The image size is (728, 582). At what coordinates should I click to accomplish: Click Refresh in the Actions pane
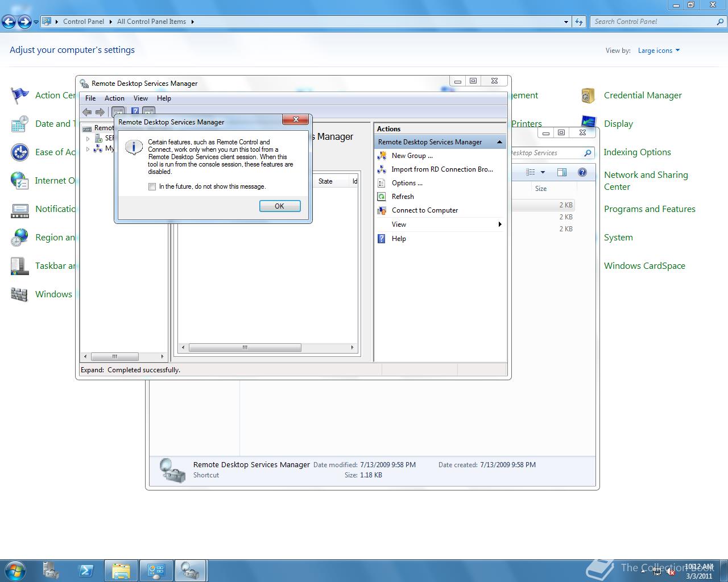403,197
